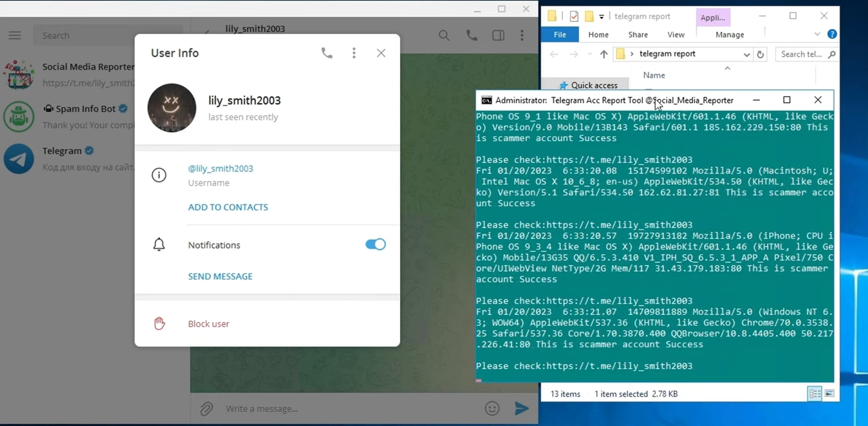This screenshot has height=426, width=868.
Task: Click "1 item selected 2.78 KB" status text
Action: point(636,393)
